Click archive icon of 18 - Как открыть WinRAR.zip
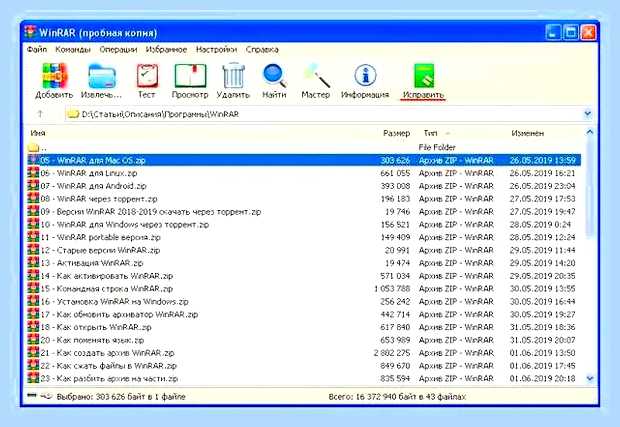Image resolution: width=620 pixels, height=427 pixels. pyautogui.click(x=33, y=327)
